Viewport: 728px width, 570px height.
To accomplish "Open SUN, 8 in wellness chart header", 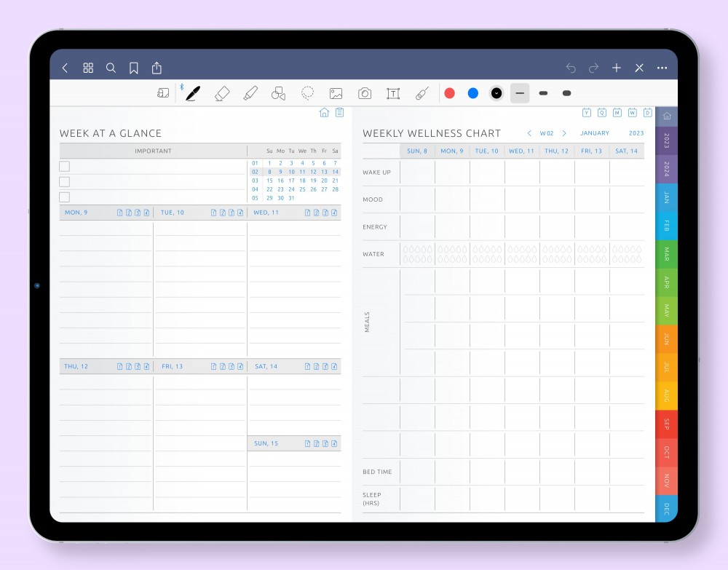I will click(x=417, y=151).
